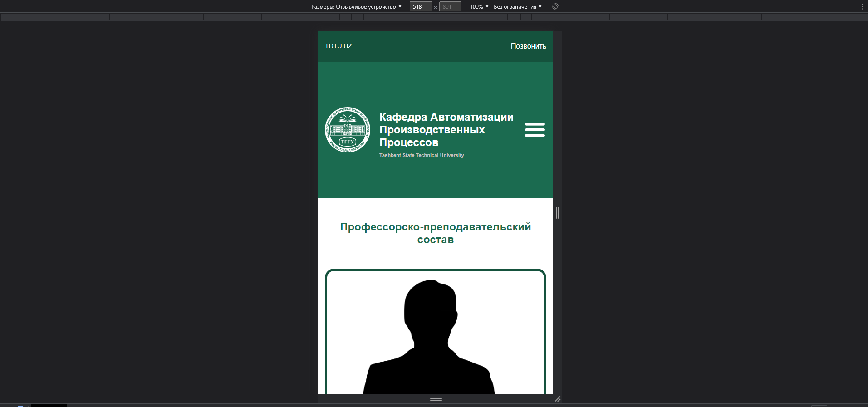
Task: Click the Tashkent State Technical University subtitle
Action: 422,155
